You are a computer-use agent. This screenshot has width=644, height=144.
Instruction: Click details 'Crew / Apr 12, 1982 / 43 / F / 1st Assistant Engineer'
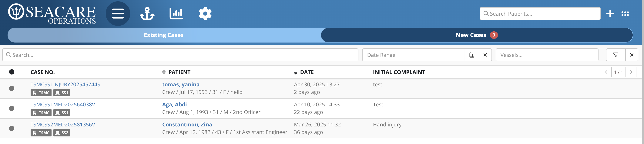(224, 132)
